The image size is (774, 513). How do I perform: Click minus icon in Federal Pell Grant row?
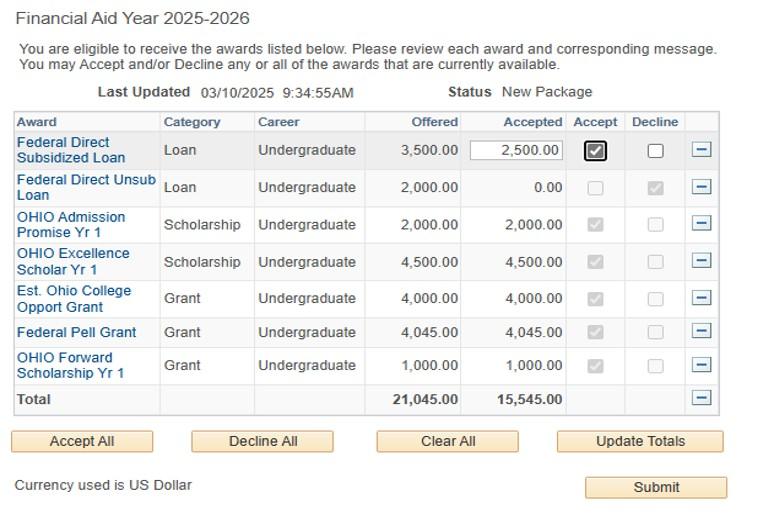coord(702,331)
